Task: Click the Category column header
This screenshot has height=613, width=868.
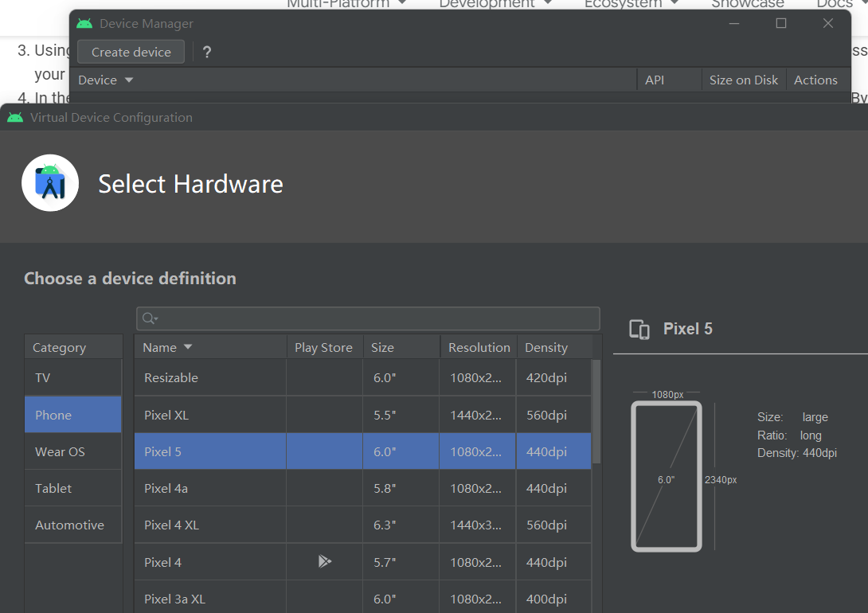Action: pyautogui.click(x=73, y=347)
